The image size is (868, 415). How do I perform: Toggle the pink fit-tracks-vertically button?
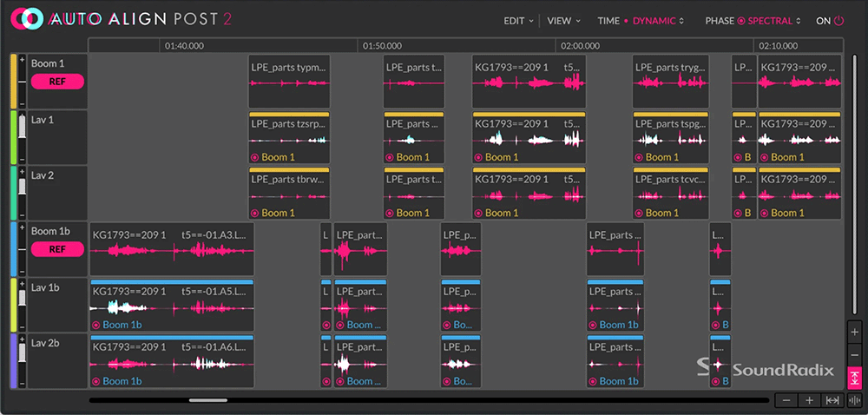click(855, 378)
